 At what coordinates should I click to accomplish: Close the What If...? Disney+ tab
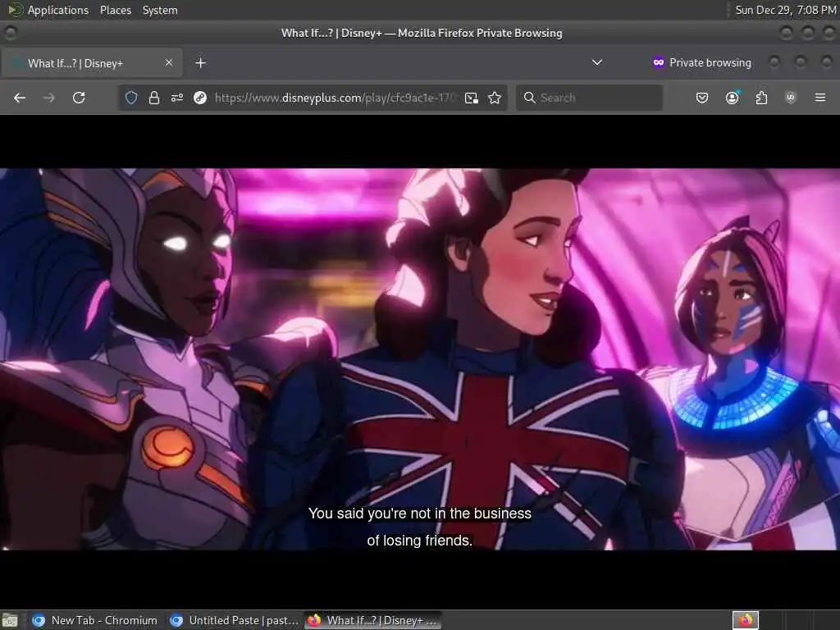tap(169, 62)
